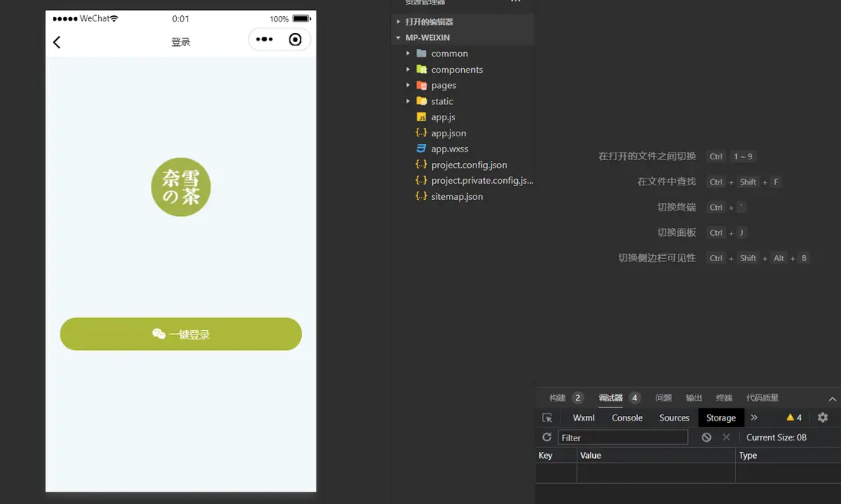The image size is (841, 504).
Task: Switch to the 终端 panel tab
Action: tap(724, 398)
